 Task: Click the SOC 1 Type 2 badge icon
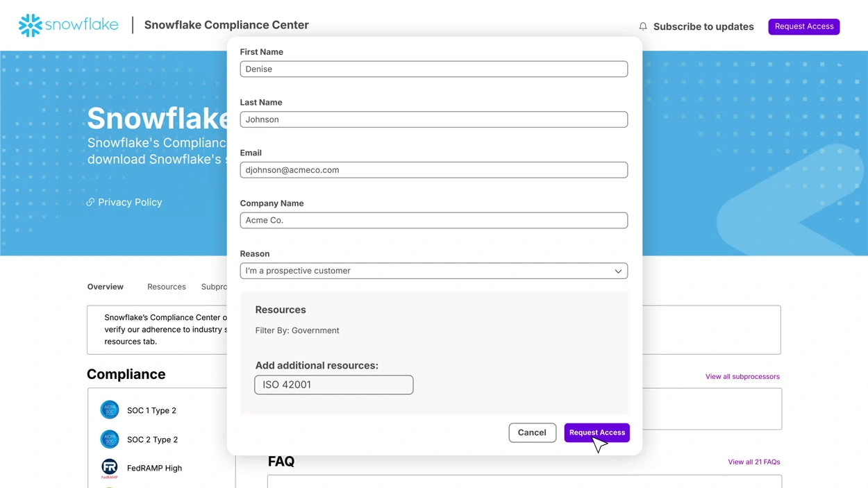[110, 410]
